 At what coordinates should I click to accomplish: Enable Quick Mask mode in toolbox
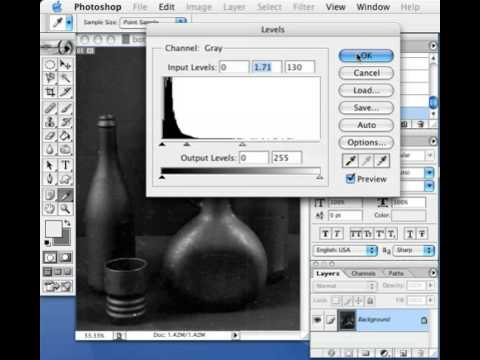pos(65,257)
